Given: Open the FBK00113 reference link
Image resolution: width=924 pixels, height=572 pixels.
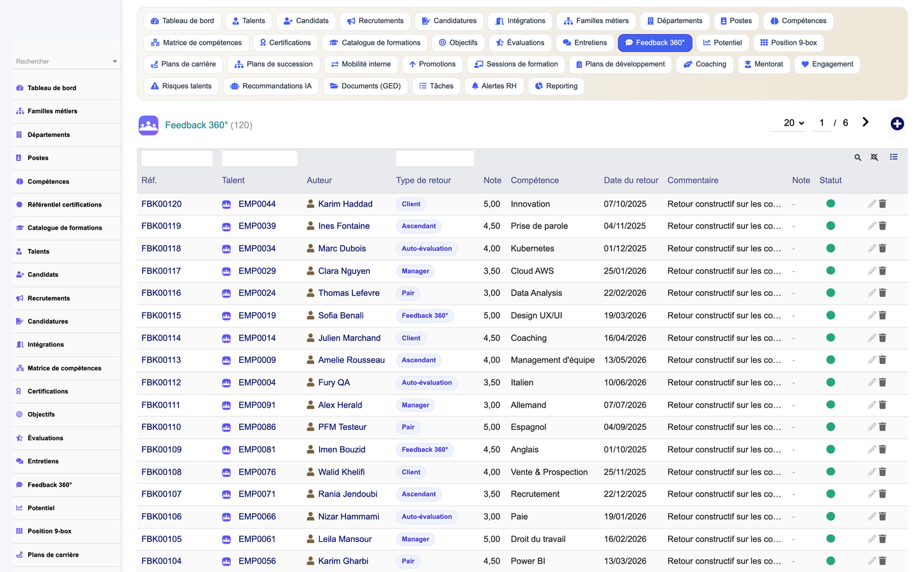Looking at the screenshot, I should 161,360.
